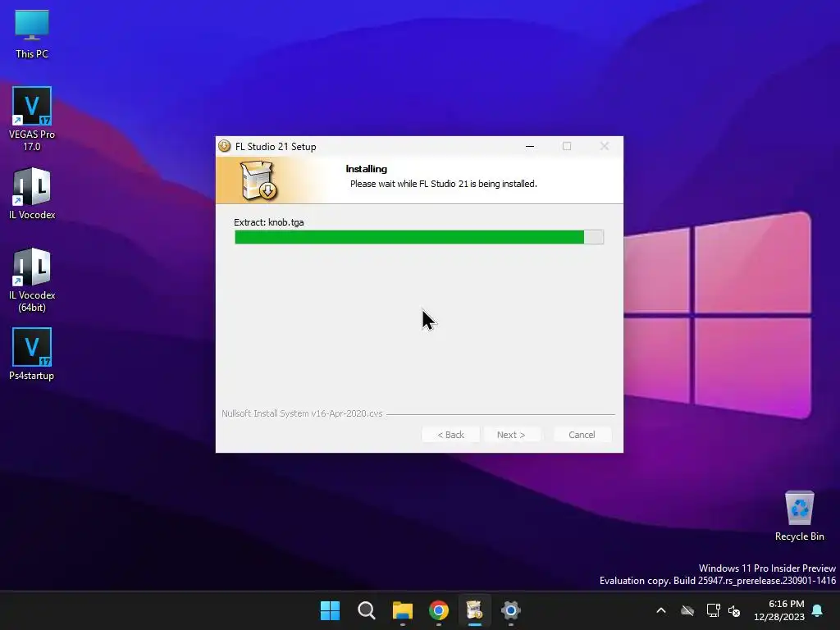This screenshot has height=630, width=840.
Task: Click 'Please wait while FL Studio 21' message
Action: tap(444, 184)
